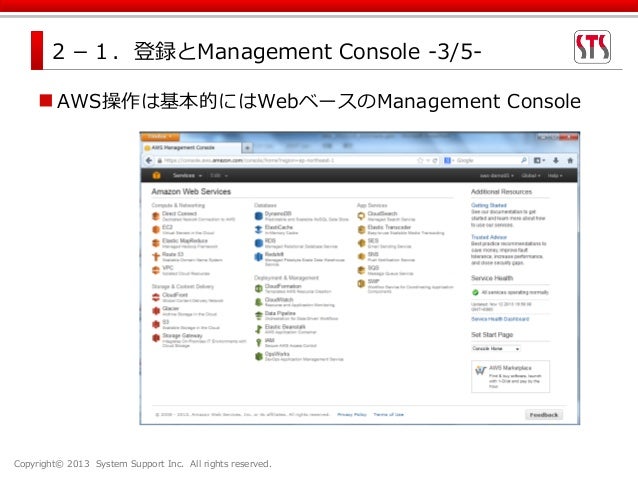The height and width of the screenshot is (479, 638).
Task: Click the EC2 service icon
Action: click(156, 230)
